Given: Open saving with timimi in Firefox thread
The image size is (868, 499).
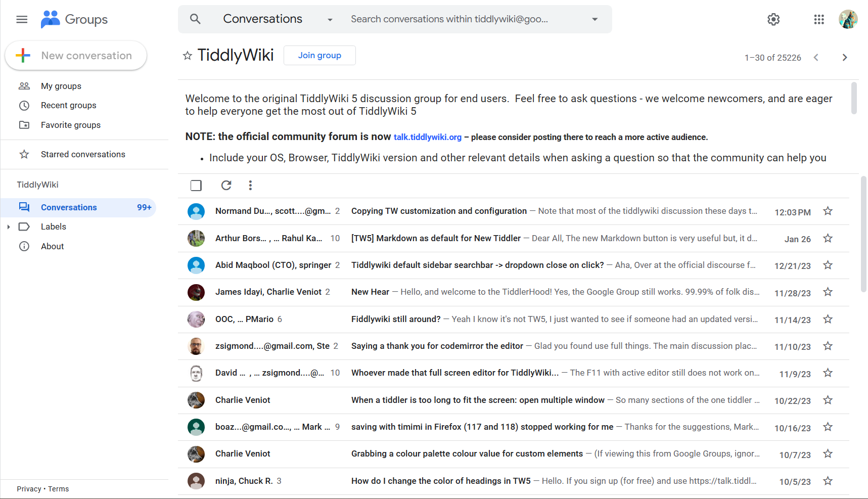Looking at the screenshot, I should point(482,427).
